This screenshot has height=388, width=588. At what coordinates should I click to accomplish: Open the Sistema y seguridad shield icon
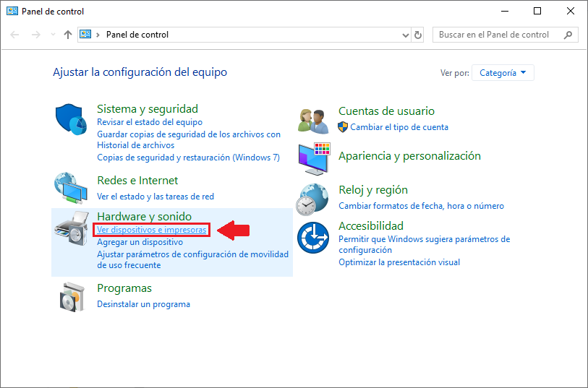coord(72,119)
